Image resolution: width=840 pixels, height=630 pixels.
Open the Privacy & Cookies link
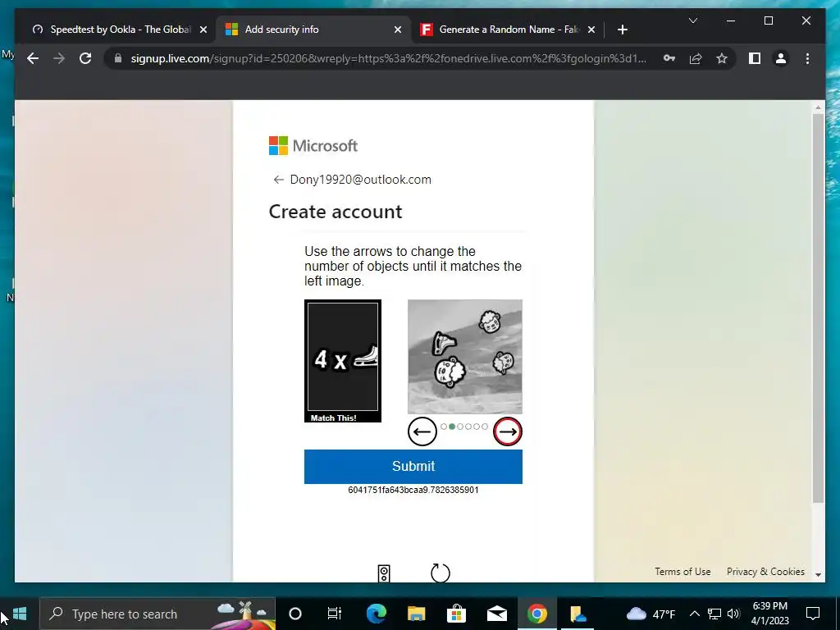(765, 572)
